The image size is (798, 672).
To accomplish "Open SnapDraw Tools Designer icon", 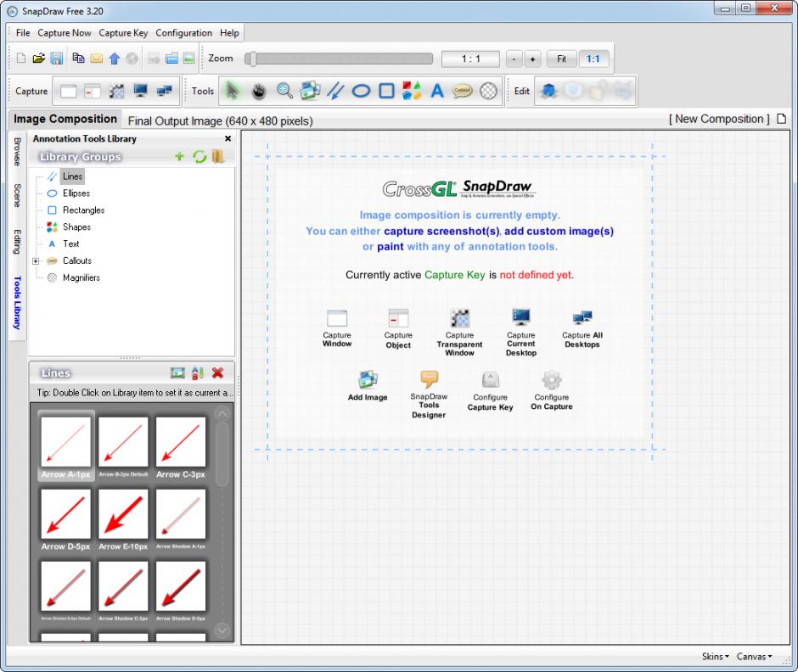I will pyautogui.click(x=429, y=380).
